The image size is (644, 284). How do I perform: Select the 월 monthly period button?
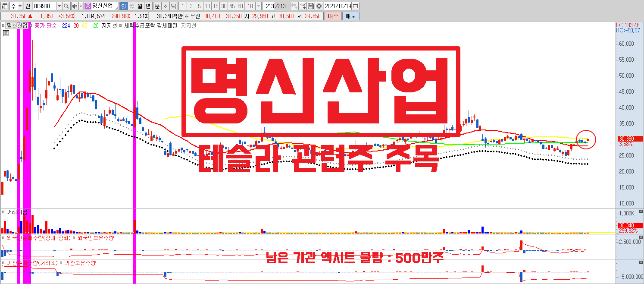click(140, 6)
